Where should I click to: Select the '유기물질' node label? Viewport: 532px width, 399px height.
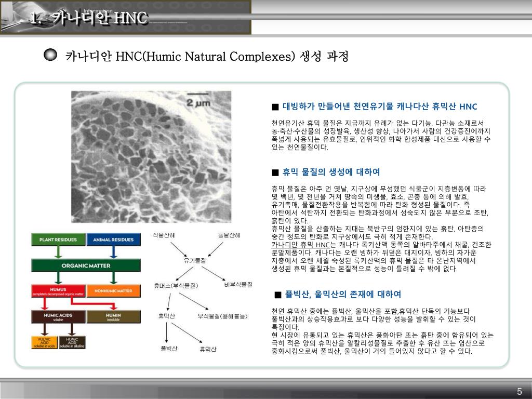click(x=195, y=261)
